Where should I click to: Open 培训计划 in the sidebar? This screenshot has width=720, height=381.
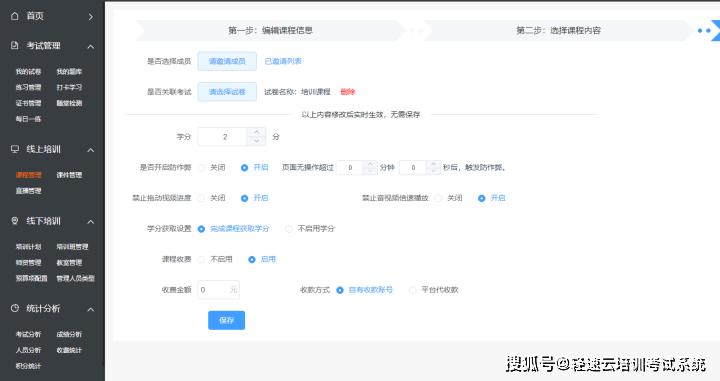click(x=28, y=247)
